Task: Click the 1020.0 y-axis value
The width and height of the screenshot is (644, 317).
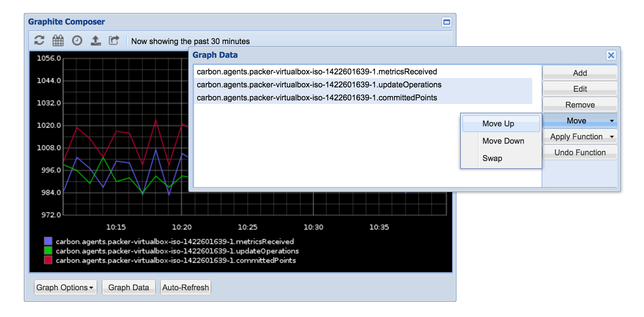Action: coord(49,125)
